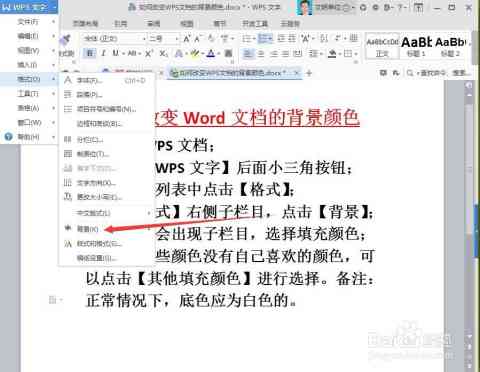The width and height of the screenshot is (480, 372).
Task: Open a new document tab with plus
Action: (x=309, y=73)
